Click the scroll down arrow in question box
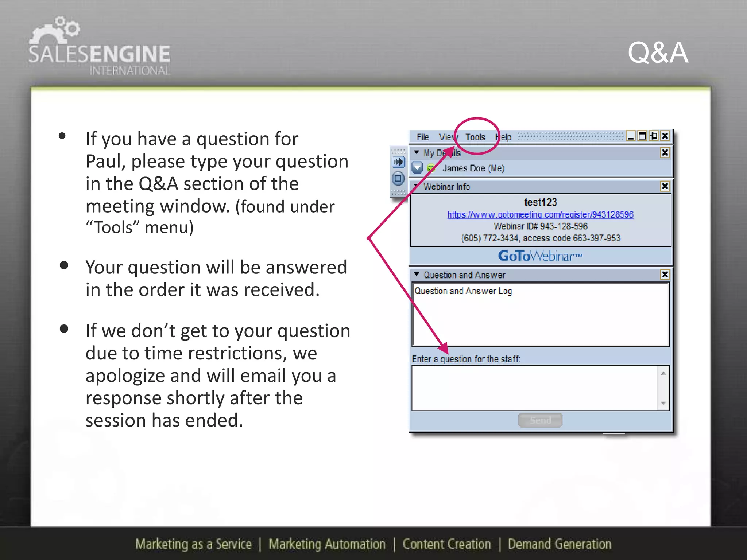This screenshot has width=747, height=560. click(x=663, y=403)
